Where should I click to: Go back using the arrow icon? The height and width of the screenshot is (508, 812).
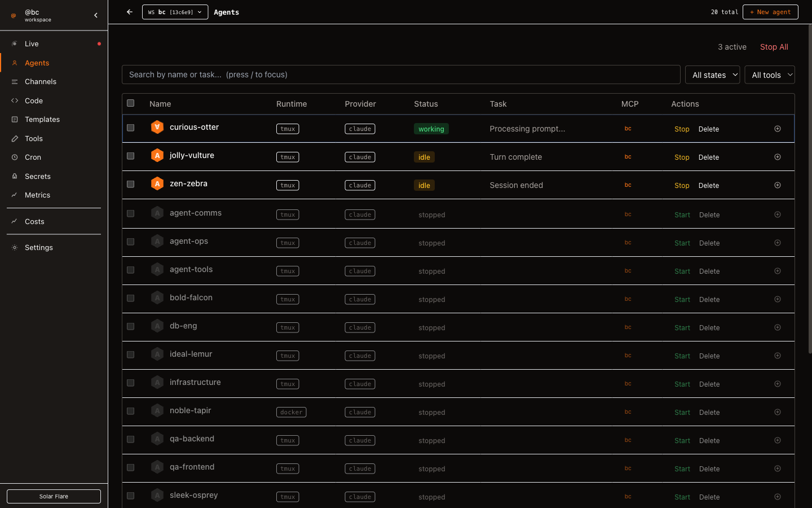pos(130,12)
